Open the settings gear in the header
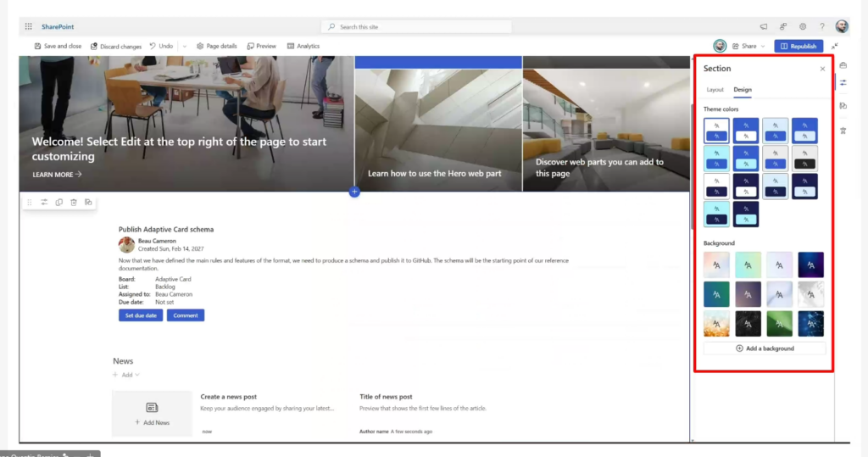The height and width of the screenshot is (457, 868). 803,27
